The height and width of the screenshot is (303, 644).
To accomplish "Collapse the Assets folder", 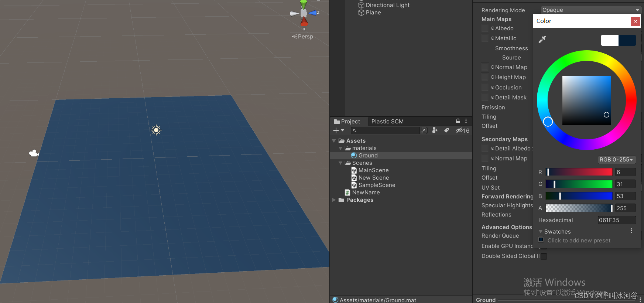I will tap(334, 141).
